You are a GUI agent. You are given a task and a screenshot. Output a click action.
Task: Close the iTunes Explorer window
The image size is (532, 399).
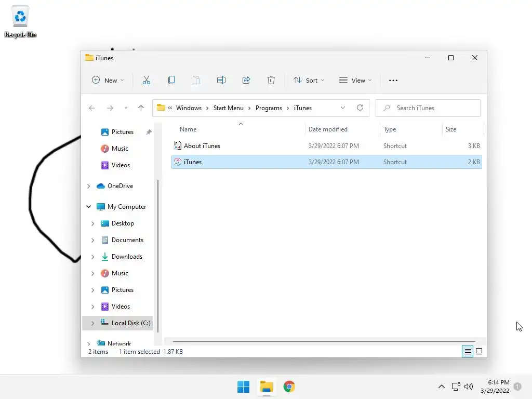tap(475, 58)
